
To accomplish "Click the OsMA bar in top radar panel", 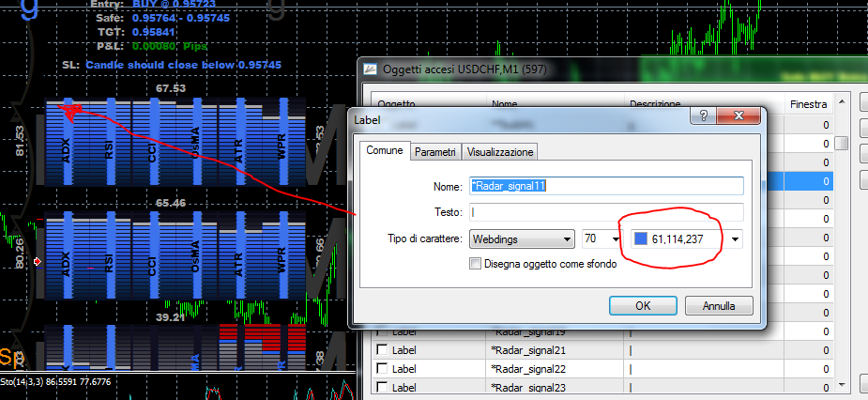I will coord(196,142).
